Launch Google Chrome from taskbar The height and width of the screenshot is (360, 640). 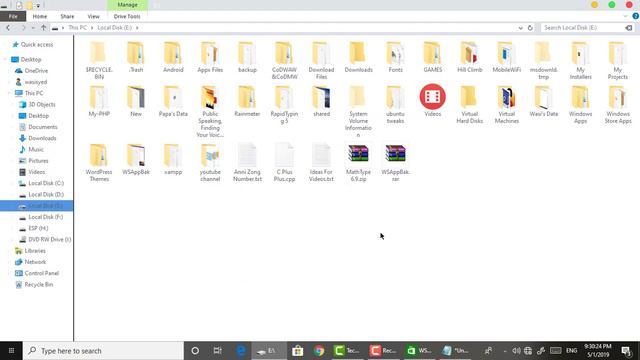point(319,351)
